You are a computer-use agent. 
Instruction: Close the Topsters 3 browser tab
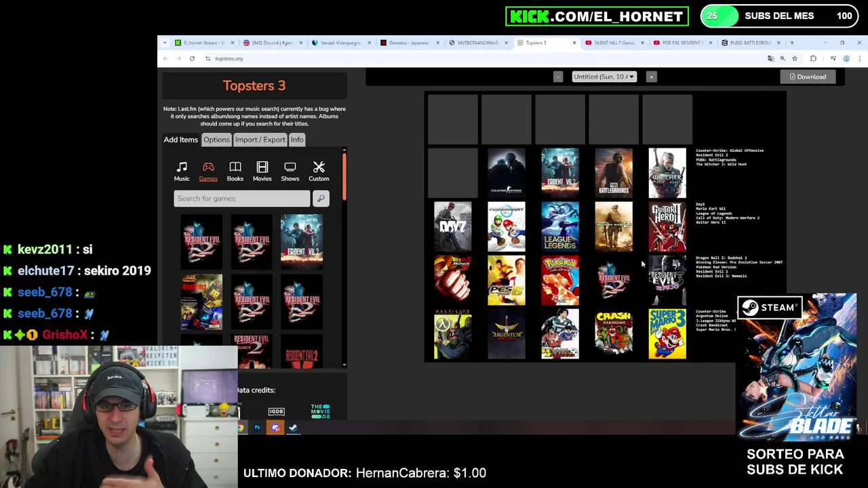point(574,43)
